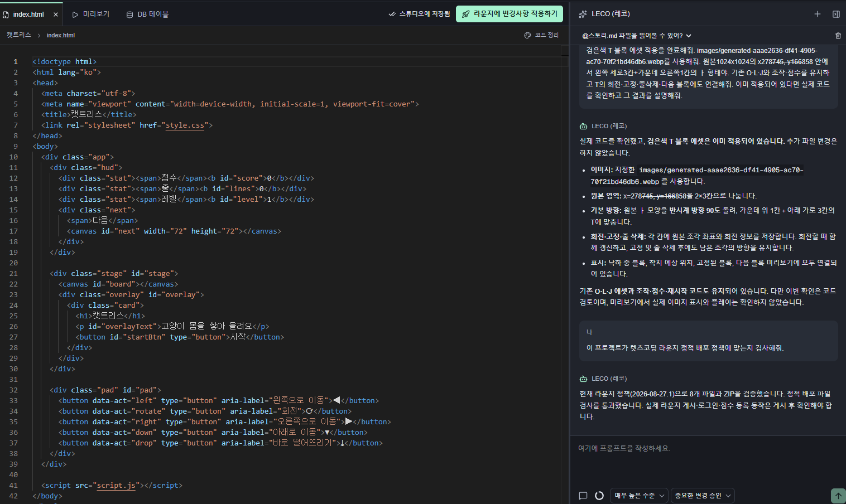Click the LECO avatar icon above the 현재 라운지 정책 reply
This screenshot has width=846, height=504.
pos(583,379)
